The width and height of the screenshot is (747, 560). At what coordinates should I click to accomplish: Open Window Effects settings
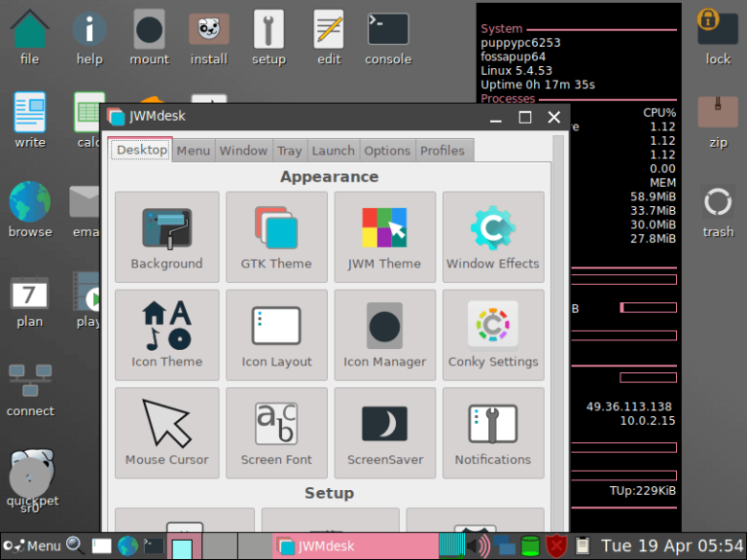[x=492, y=237]
